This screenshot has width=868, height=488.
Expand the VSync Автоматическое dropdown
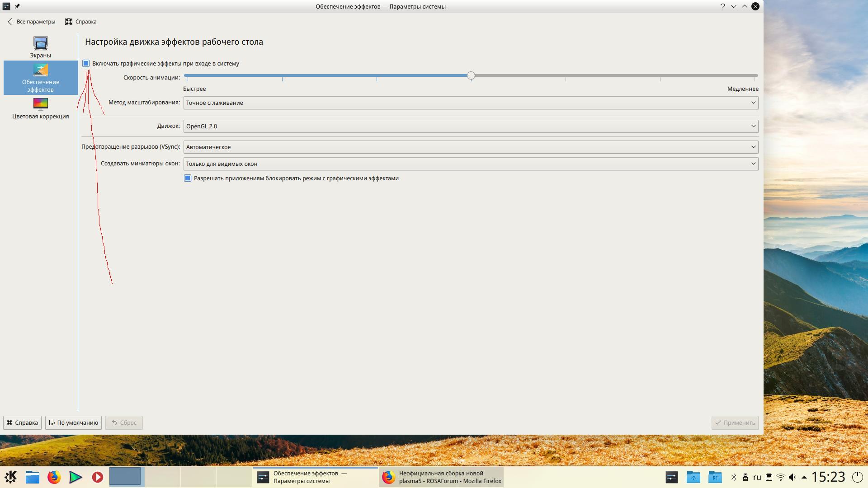(x=471, y=147)
